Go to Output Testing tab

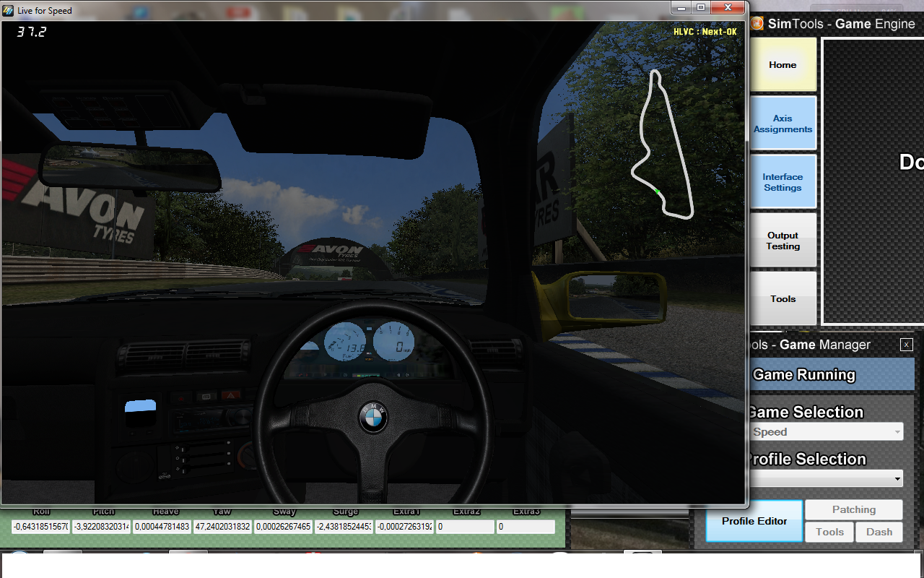[x=783, y=241]
